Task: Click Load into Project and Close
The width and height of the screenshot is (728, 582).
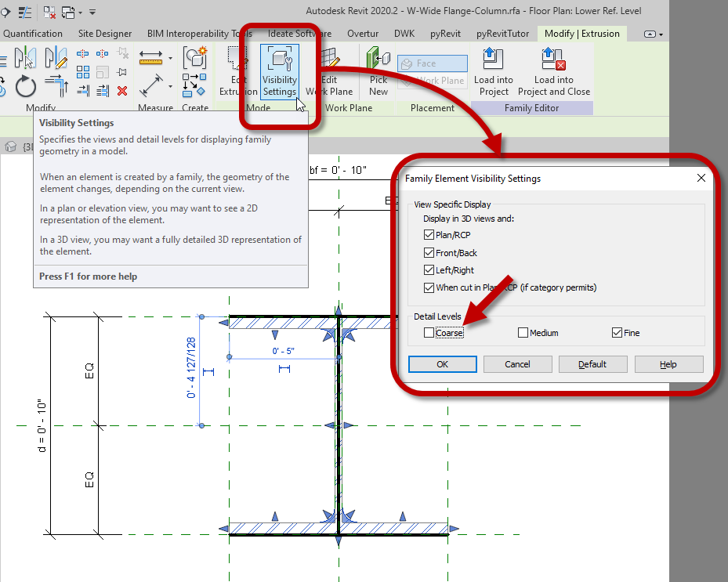Action: click(x=553, y=70)
